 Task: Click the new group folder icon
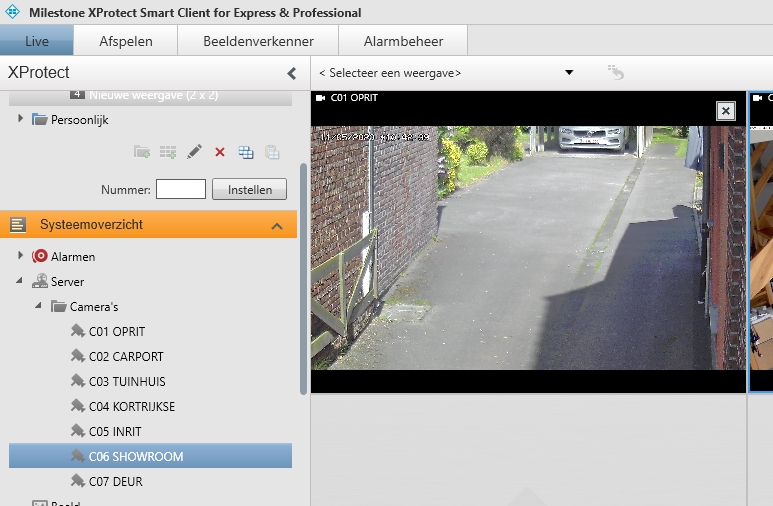tap(142, 152)
